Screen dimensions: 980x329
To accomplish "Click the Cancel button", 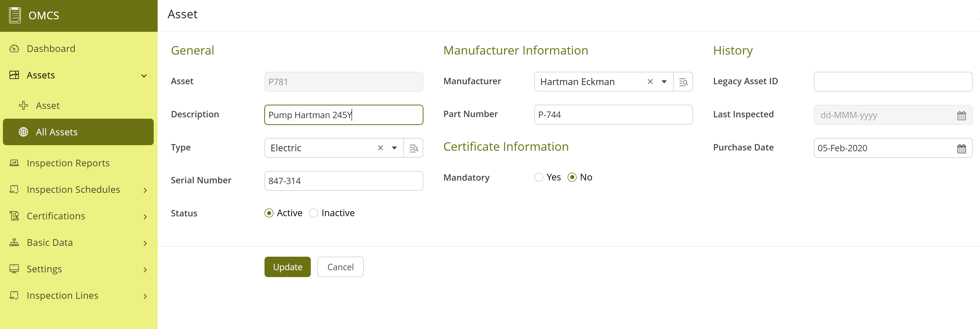I will click(340, 267).
